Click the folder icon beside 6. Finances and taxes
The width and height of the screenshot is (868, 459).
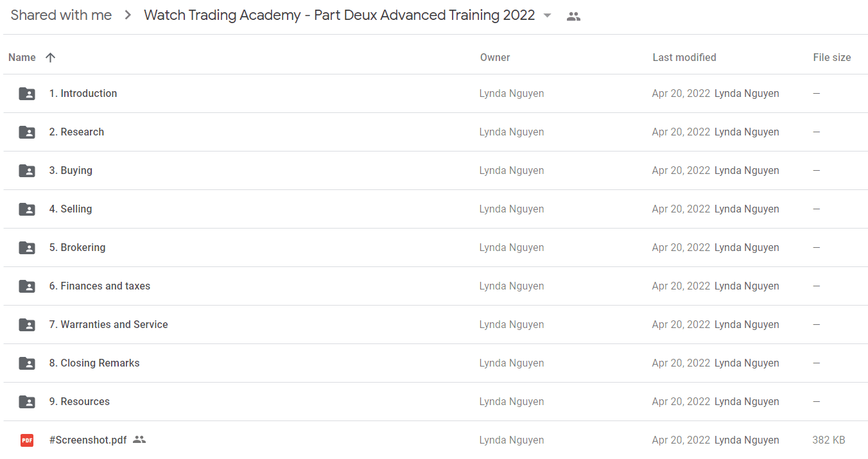pos(27,286)
